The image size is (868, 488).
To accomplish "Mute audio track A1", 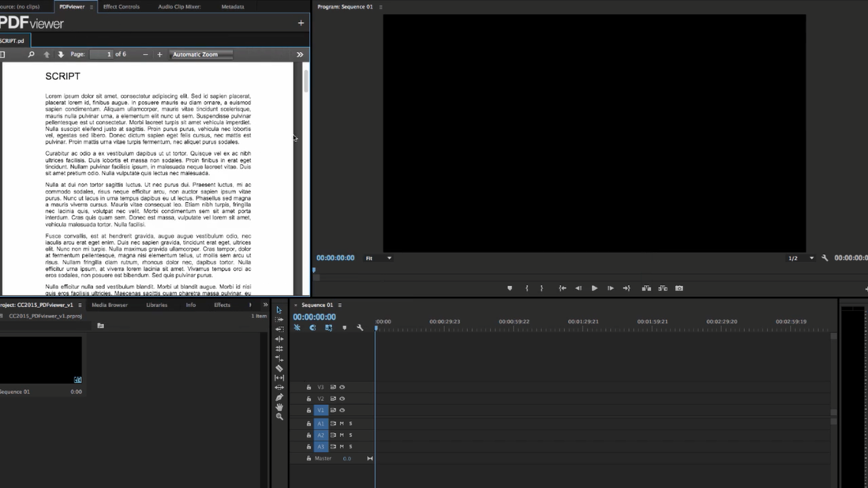I will pyautogui.click(x=342, y=423).
